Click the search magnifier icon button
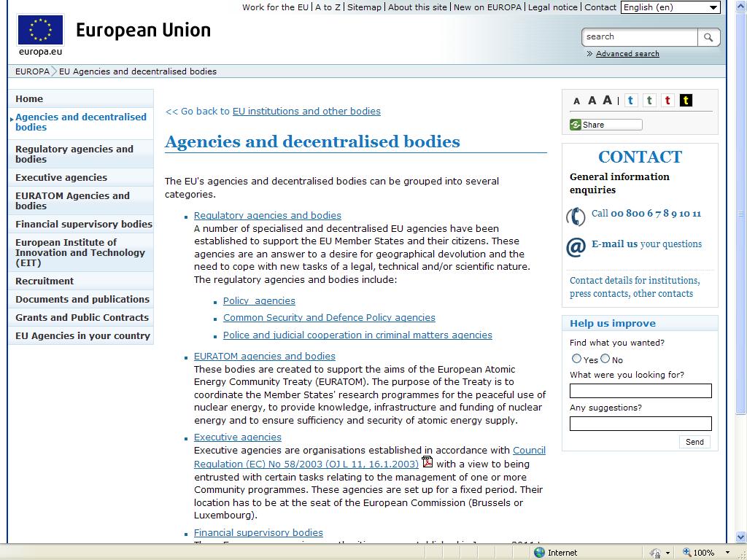The width and height of the screenshot is (747, 560). click(708, 37)
